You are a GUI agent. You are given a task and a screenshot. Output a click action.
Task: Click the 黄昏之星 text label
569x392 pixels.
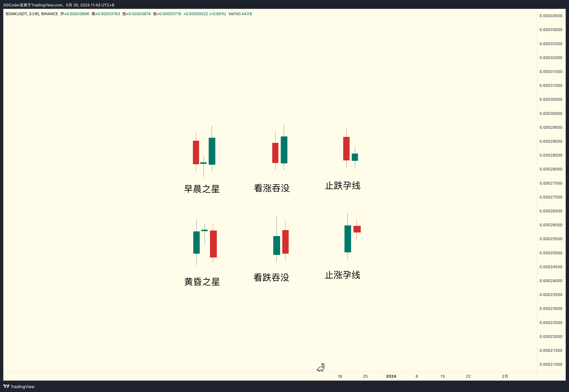(202, 281)
